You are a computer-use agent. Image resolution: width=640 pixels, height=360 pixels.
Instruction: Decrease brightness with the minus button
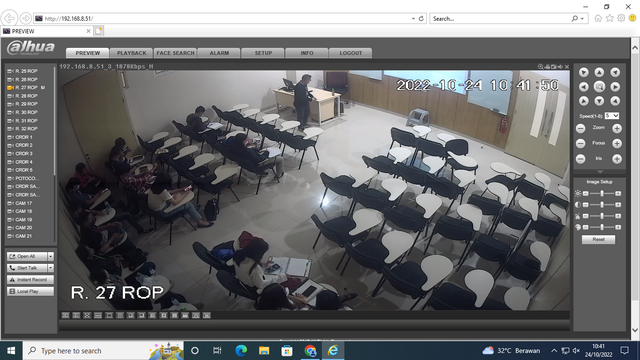[x=586, y=193]
